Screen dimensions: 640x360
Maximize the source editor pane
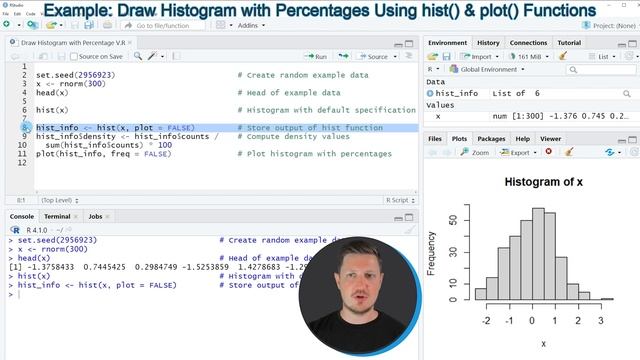[409, 43]
